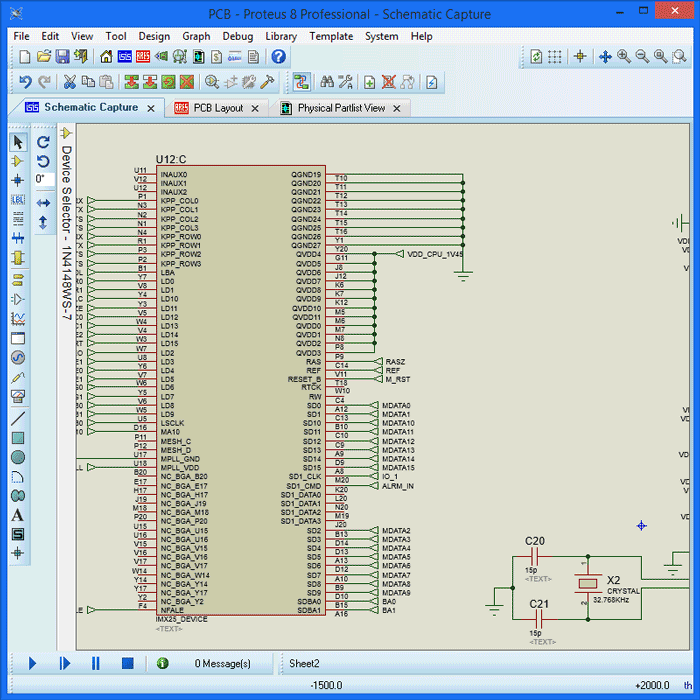Image resolution: width=700 pixels, height=700 pixels.
Task: Close the Schematic Capture tab
Action: 151,108
